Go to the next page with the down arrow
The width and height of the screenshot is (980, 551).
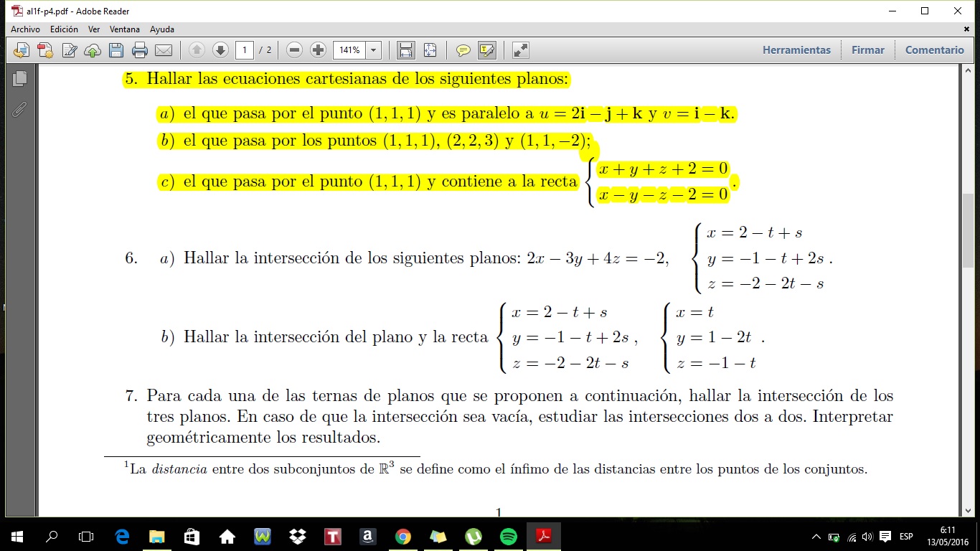[x=220, y=50]
